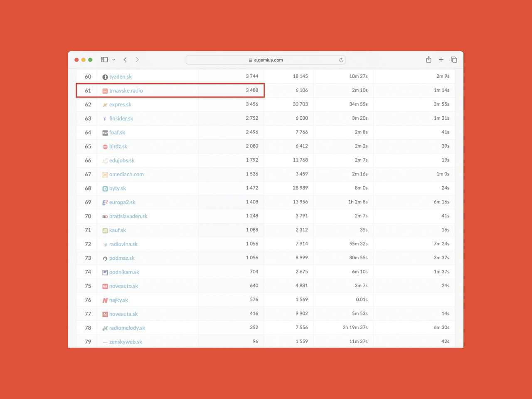Select the value 13 956 in europa2.sk row
The height and width of the screenshot is (399, 532).
(x=300, y=202)
